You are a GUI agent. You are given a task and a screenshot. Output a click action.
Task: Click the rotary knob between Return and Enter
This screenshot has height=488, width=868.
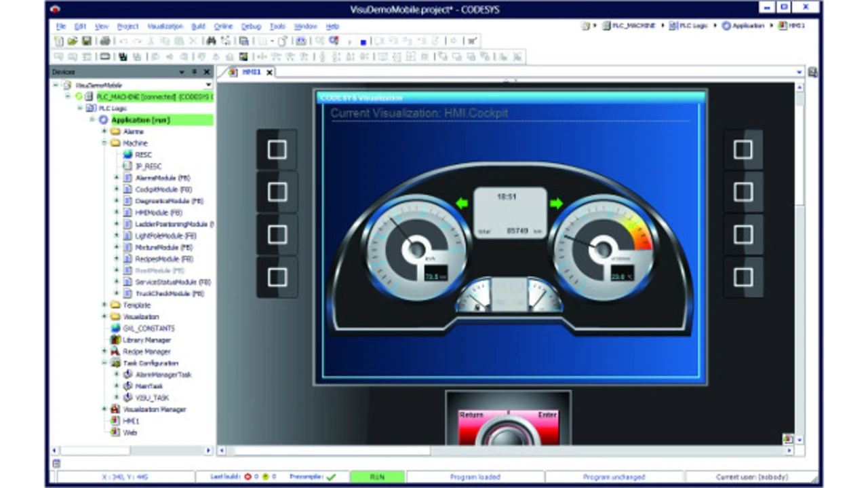pyautogui.click(x=508, y=436)
